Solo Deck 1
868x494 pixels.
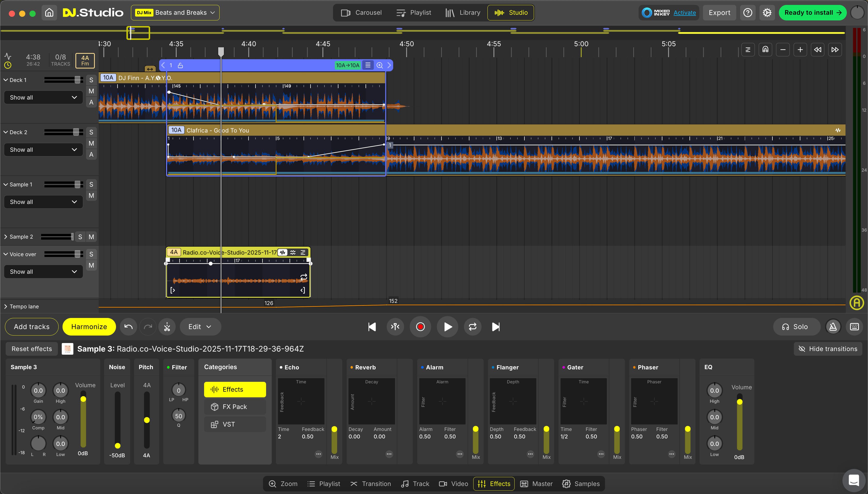(x=91, y=80)
